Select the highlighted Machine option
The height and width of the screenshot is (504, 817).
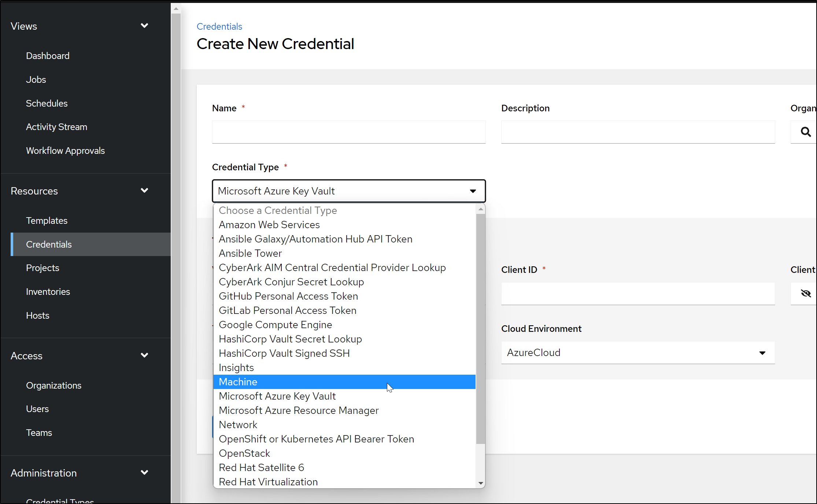tap(344, 382)
